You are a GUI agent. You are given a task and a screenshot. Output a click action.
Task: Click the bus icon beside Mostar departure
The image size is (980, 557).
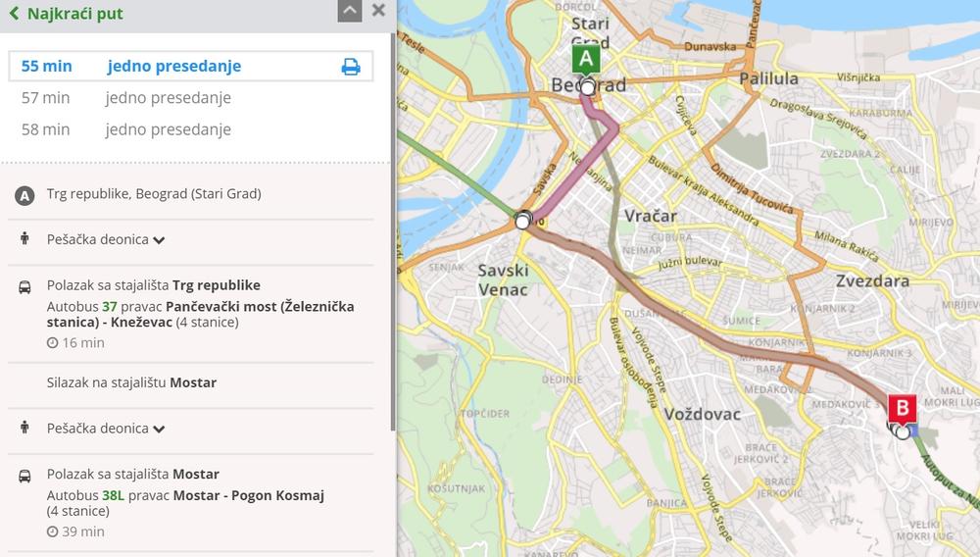point(24,477)
